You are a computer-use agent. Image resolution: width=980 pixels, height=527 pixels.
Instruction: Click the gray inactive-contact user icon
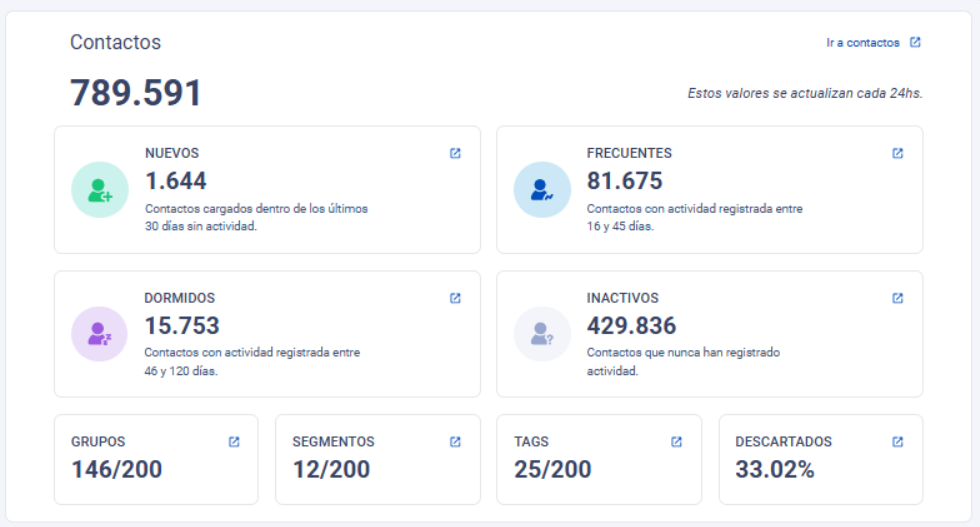(542, 334)
